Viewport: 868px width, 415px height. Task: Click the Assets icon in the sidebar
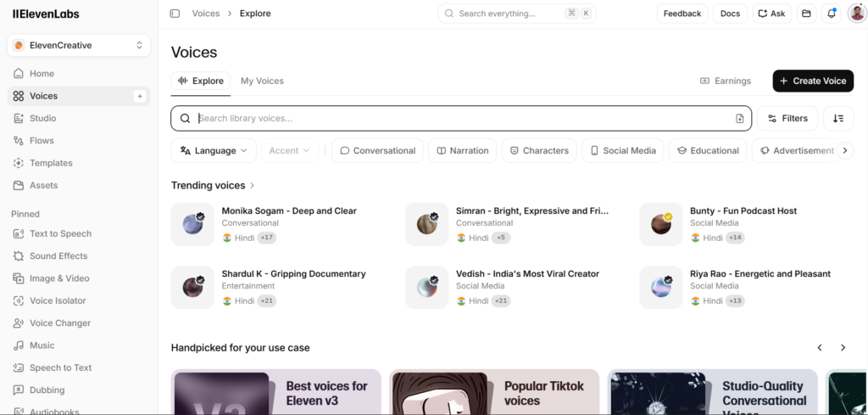pos(19,186)
